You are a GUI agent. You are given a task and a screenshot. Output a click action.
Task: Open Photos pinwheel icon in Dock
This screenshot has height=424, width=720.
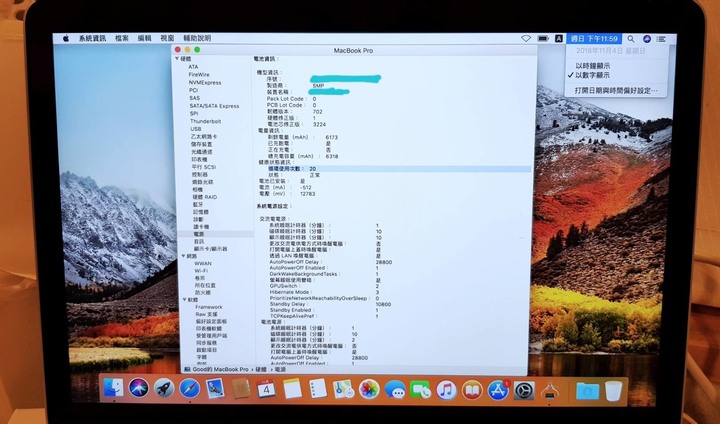click(x=369, y=390)
